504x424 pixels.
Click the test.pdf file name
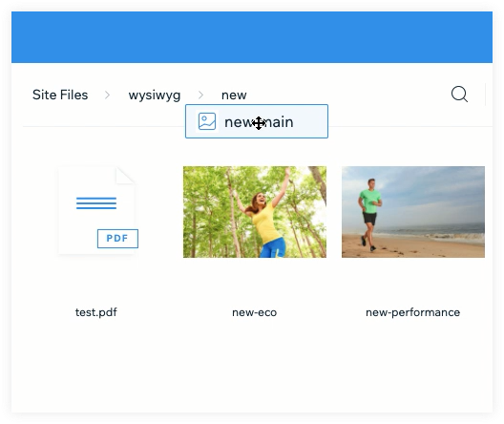tap(96, 312)
